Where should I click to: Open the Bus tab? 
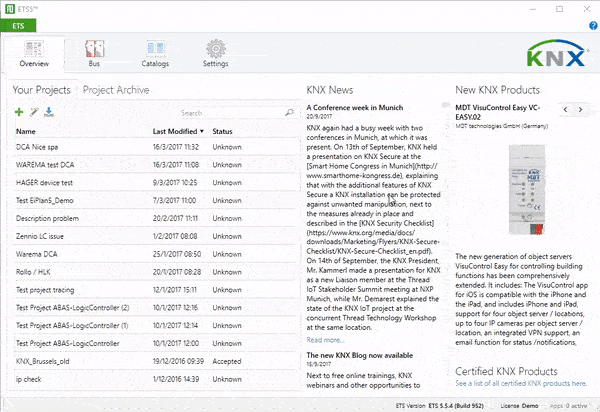(x=94, y=54)
